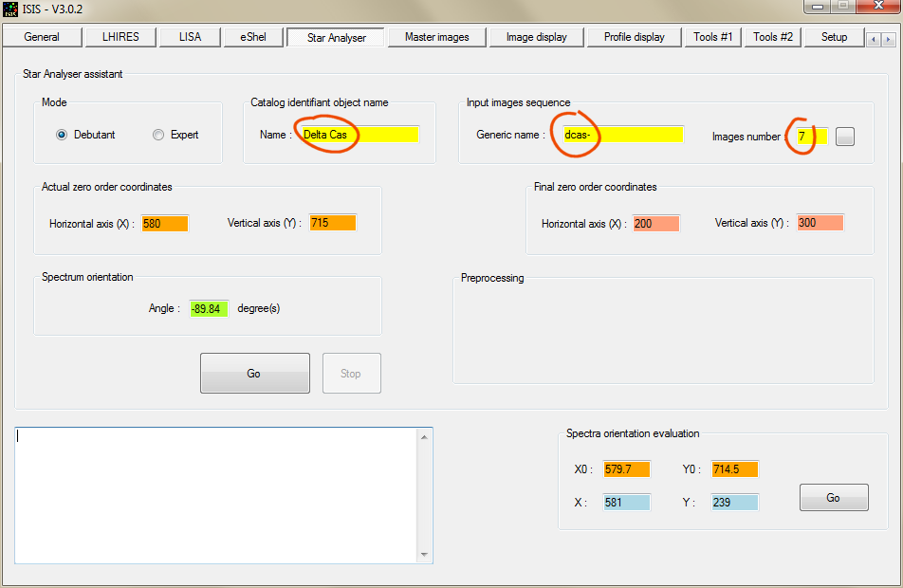This screenshot has width=903, height=588.
Task: Click the actual Horizontal axis (X) field showing 580
Action: coord(165,223)
